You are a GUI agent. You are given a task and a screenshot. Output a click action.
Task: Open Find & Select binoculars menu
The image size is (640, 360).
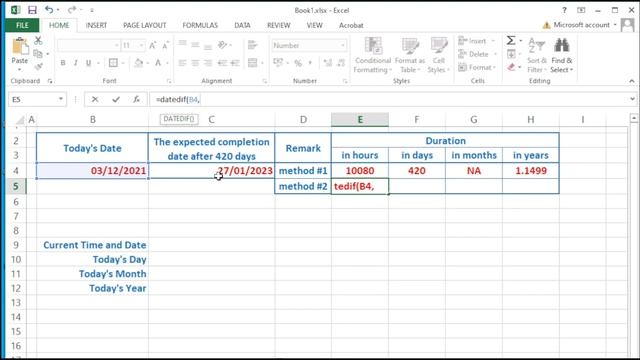pos(562,55)
